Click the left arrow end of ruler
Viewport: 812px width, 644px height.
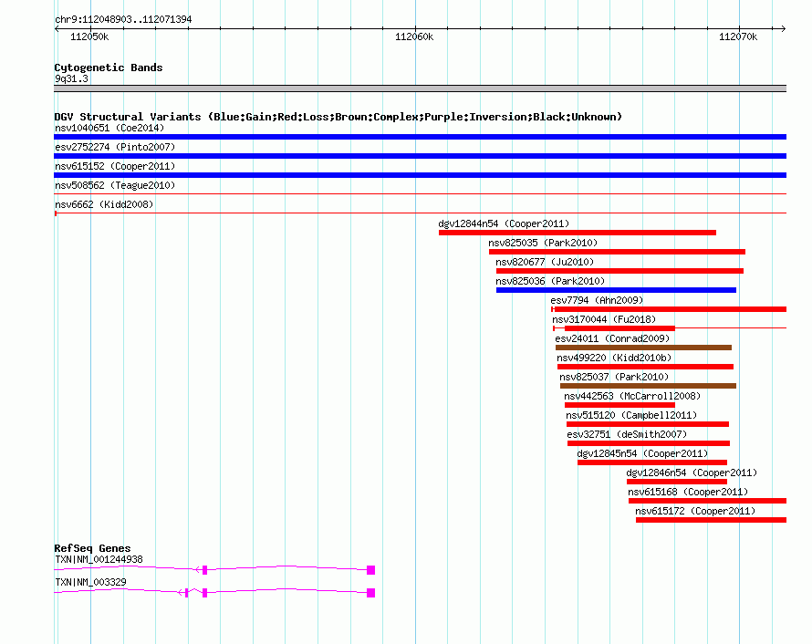tap(57, 28)
